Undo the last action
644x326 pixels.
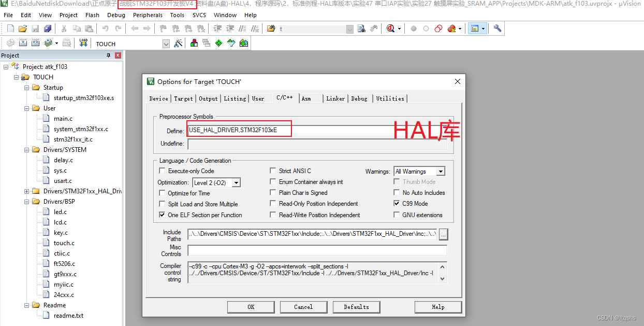tap(106, 29)
